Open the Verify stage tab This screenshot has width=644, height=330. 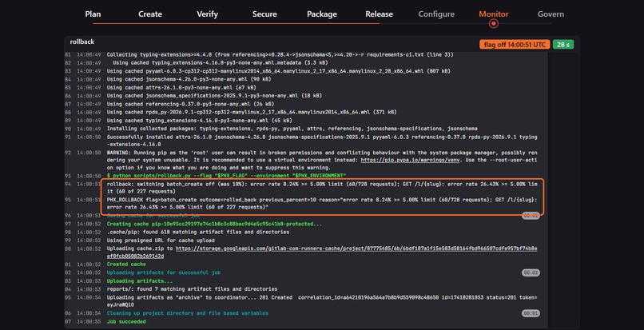208,14
